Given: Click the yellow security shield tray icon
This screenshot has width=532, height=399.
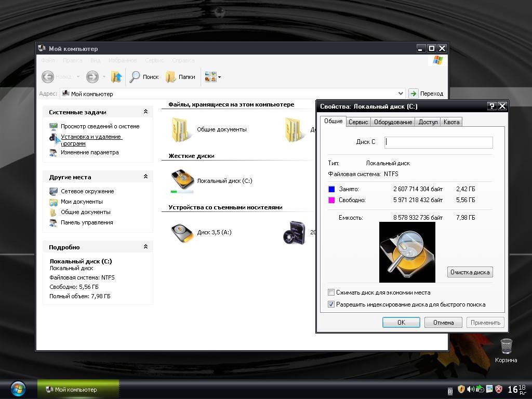Looking at the screenshot, I should click(461, 389).
